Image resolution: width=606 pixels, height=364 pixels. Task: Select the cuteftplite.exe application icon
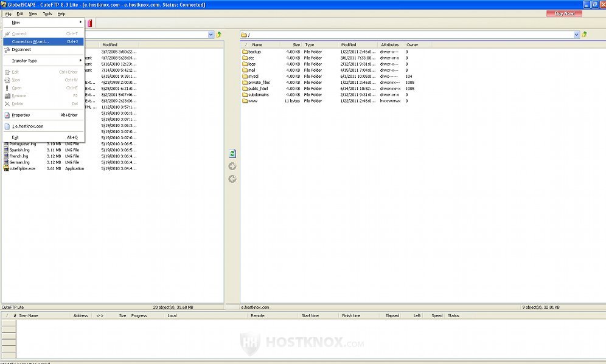tap(6, 169)
